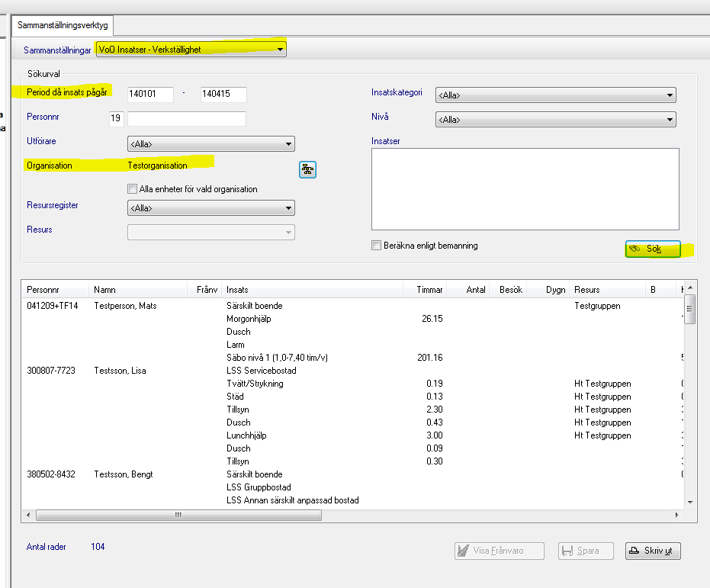
Task: Click Timmar value 201.16
Action: point(429,358)
